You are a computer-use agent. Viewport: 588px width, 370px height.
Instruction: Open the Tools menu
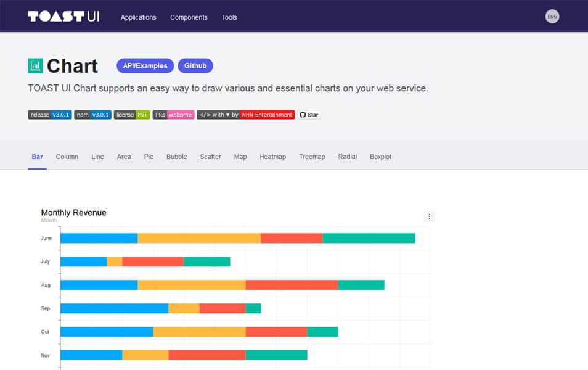click(x=229, y=17)
